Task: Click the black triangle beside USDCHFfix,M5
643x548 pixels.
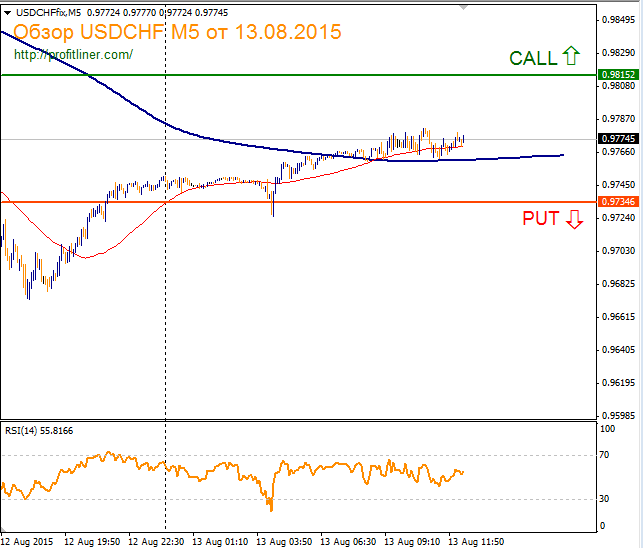Action: point(7,13)
